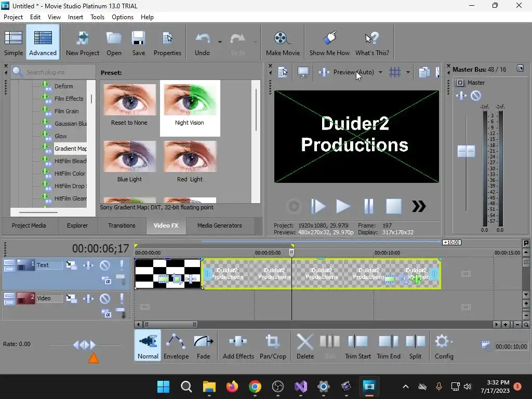
Task: Open the Undo history dropdown arrow
Action: (220, 42)
